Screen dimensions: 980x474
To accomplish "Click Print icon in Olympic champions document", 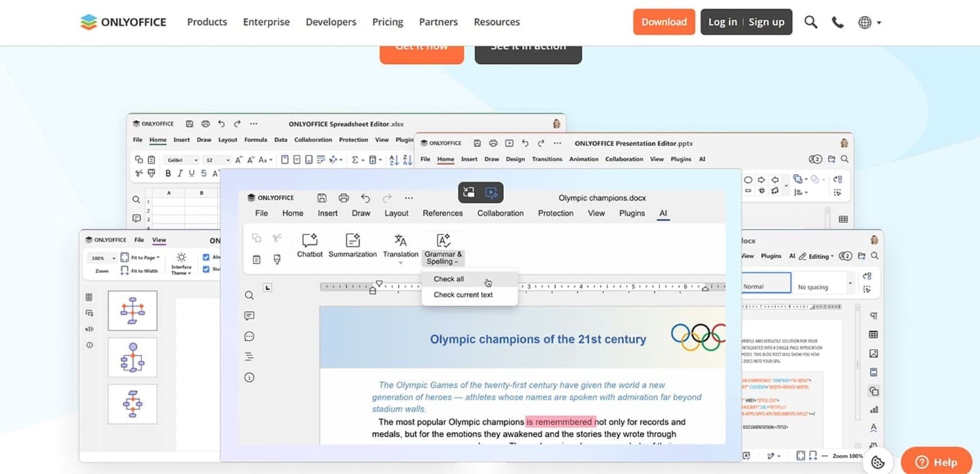I will [x=344, y=197].
